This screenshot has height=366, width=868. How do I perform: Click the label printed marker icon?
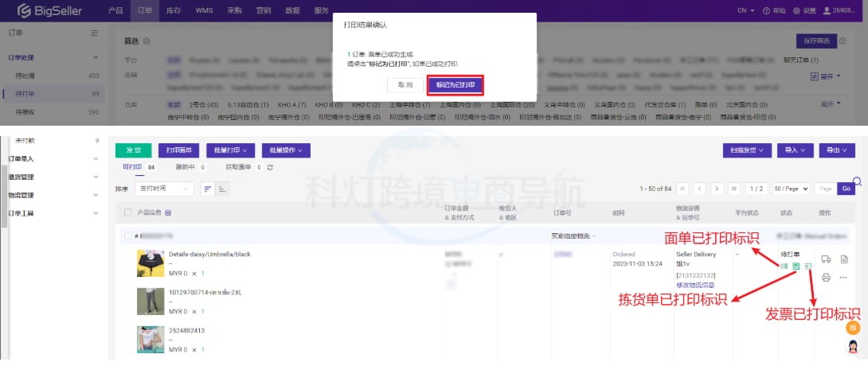[784, 267]
